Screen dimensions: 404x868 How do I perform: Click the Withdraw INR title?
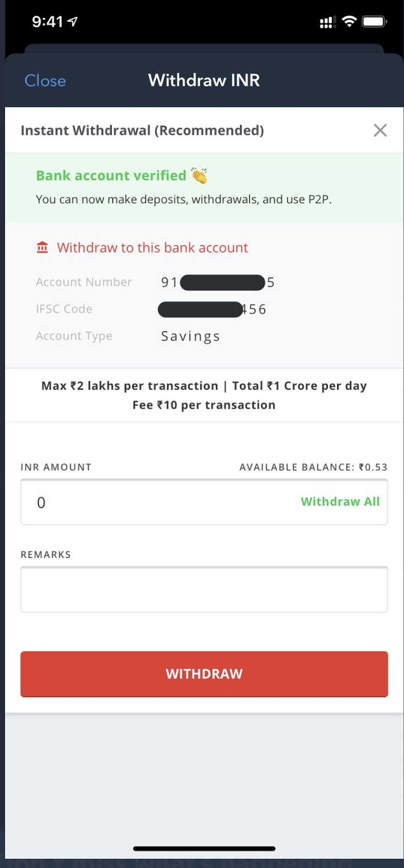click(204, 80)
